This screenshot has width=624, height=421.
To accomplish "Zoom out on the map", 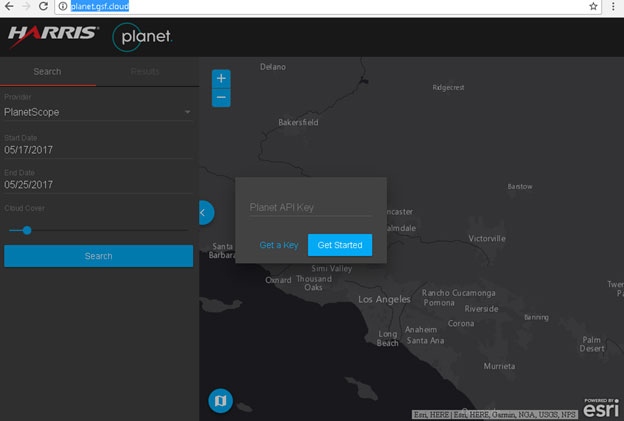I will tap(221, 97).
